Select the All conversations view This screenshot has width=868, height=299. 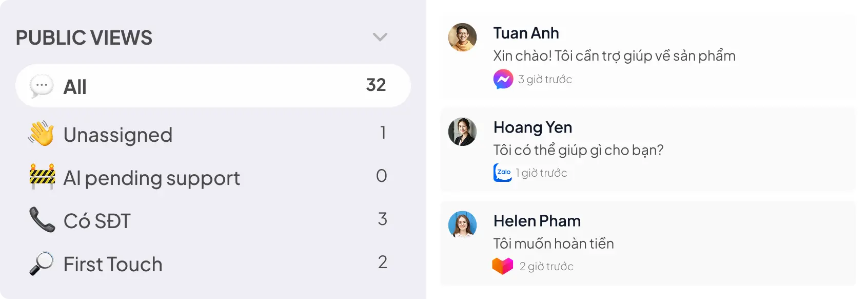point(154,86)
